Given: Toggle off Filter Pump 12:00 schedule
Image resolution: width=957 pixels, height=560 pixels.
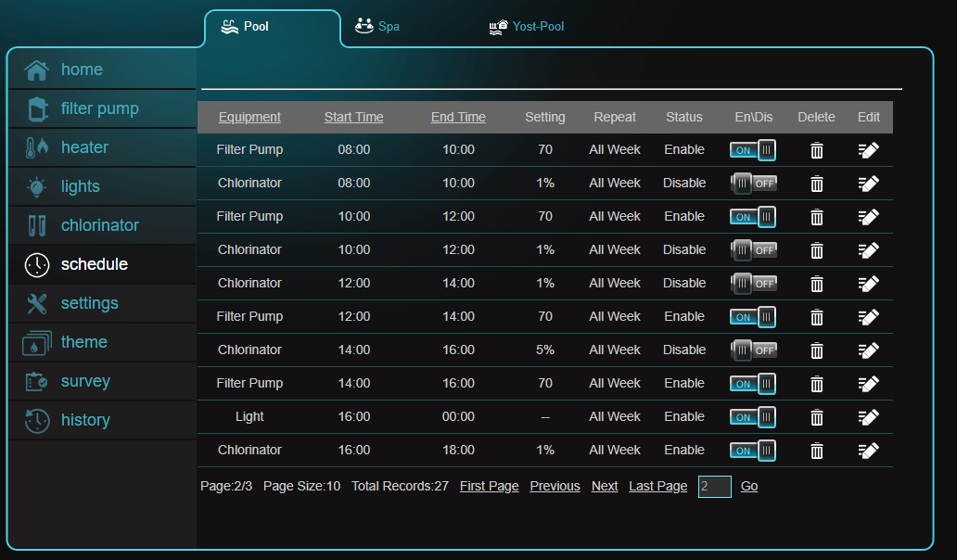Looking at the screenshot, I should click(x=753, y=316).
